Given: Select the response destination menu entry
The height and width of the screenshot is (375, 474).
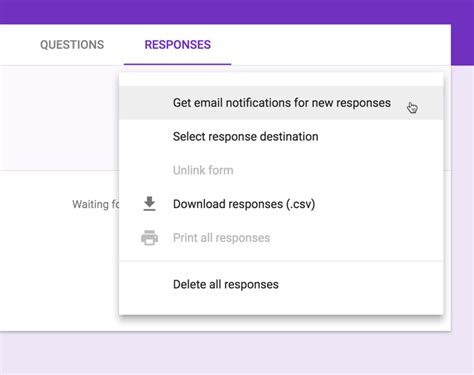Looking at the screenshot, I should (x=281, y=136).
